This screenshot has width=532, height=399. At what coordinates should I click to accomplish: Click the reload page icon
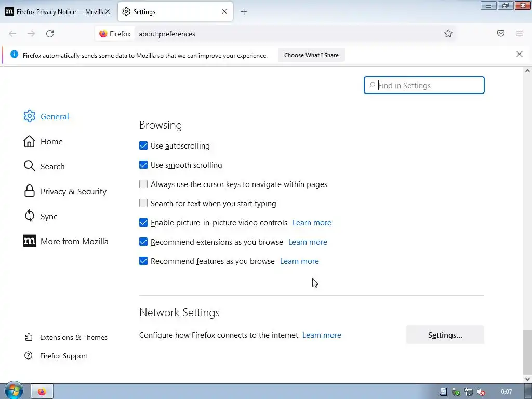pyautogui.click(x=50, y=34)
